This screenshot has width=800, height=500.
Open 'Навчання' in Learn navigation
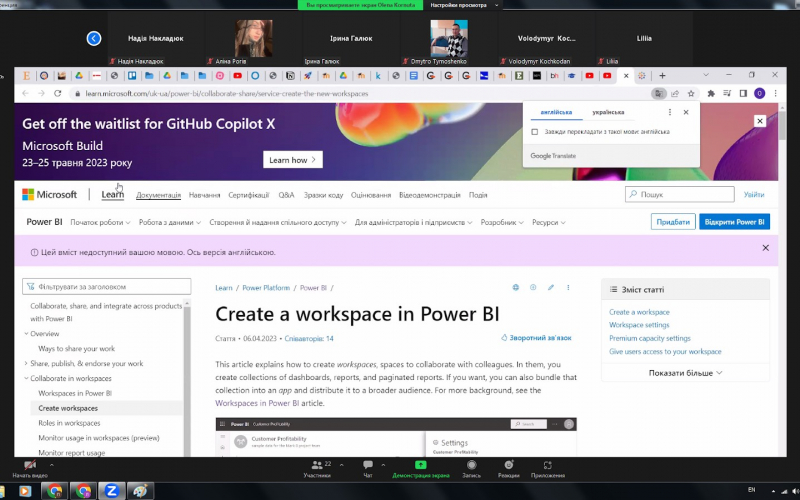click(x=205, y=195)
